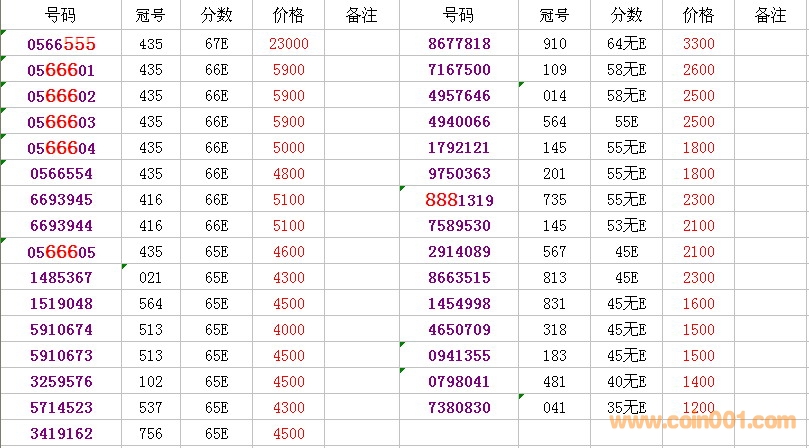Click the price cell showing 2600

(x=698, y=70)
